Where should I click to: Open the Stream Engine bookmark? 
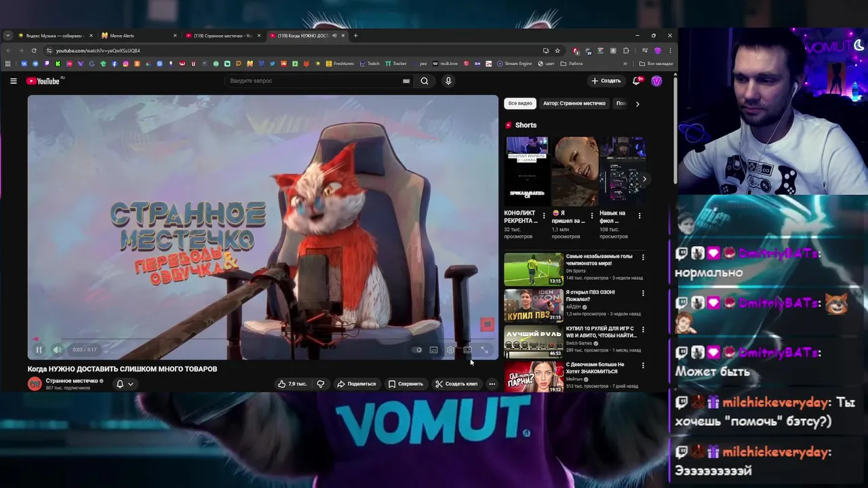[x=515, y=64]
